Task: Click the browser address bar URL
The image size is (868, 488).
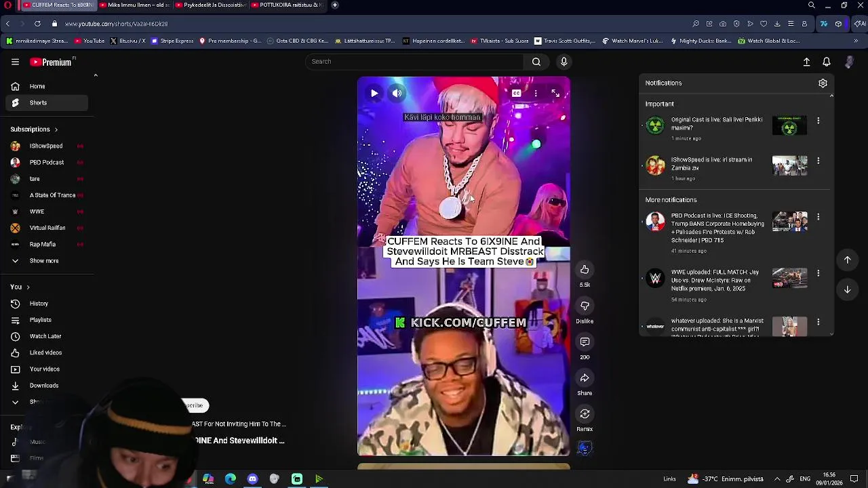Action: click(x=117, y=24)
